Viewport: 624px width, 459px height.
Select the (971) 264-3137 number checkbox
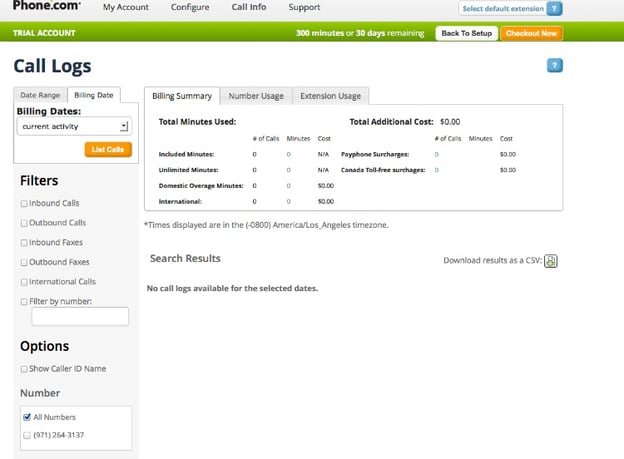point(26,435)
